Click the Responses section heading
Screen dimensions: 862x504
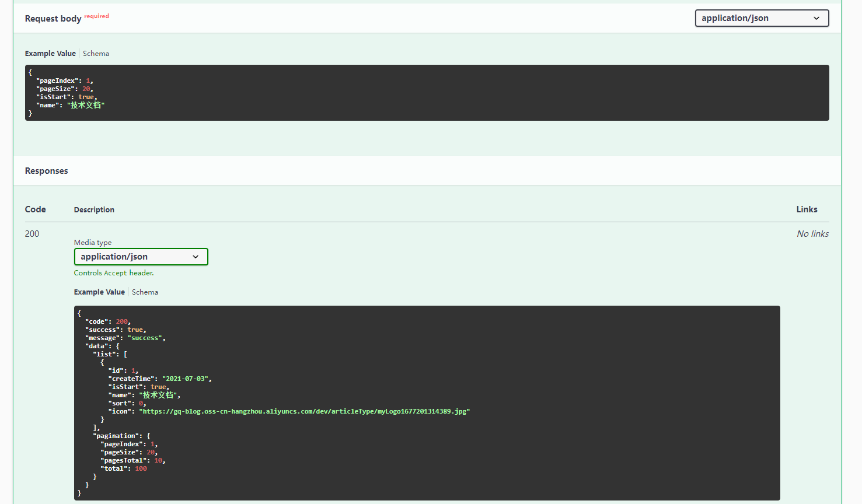click(x=47, y=171)
